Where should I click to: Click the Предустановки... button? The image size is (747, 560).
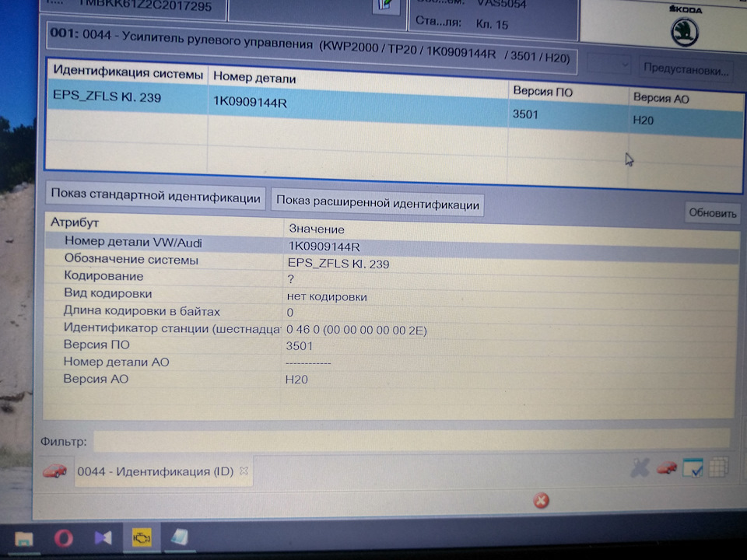tap(686, 69)
